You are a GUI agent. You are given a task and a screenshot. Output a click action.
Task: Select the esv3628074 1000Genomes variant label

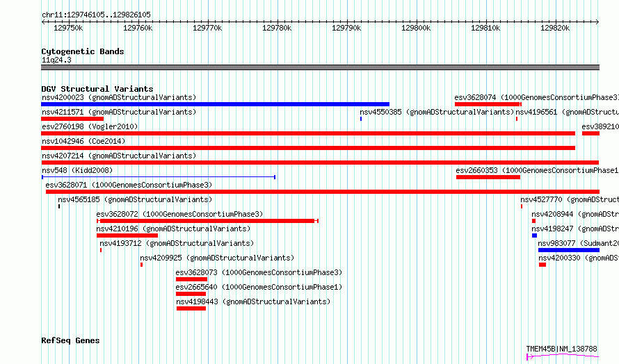(x=536, y=97)
